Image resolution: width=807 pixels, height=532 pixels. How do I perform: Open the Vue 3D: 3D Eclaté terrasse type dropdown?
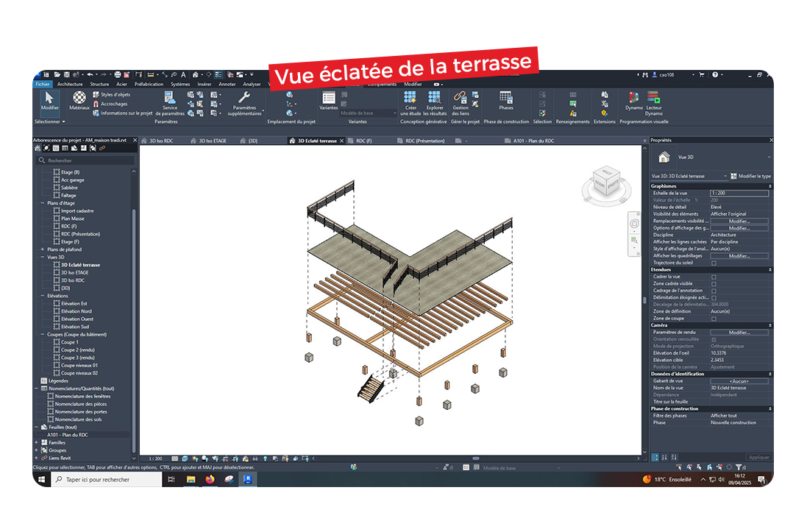[x=689, y=176]
